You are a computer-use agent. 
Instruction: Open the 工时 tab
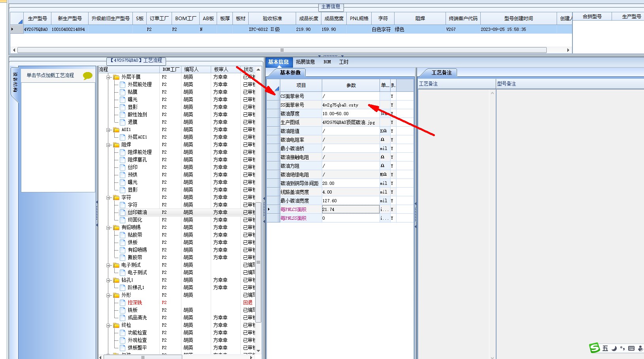point(344,62)
